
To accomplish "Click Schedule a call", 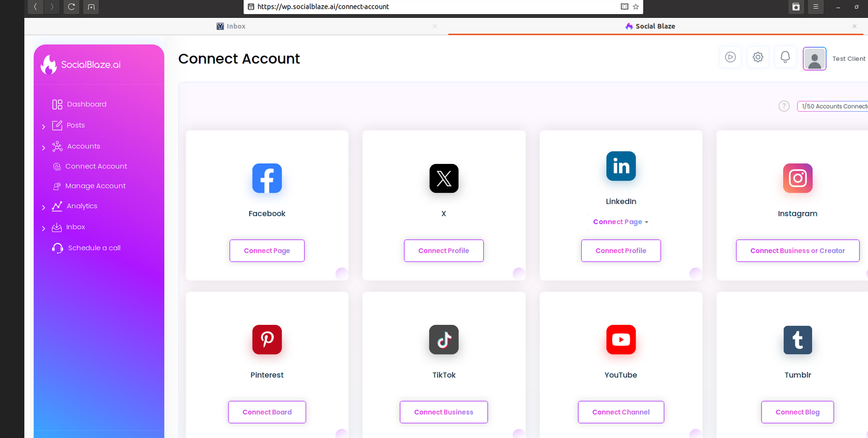I will 94,248.
